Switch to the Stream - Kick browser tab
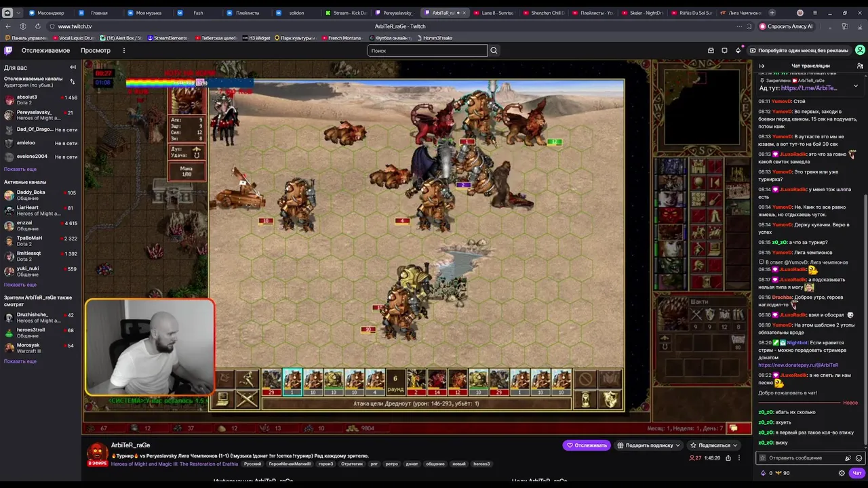The image size is (868, 488). pos(349,13)
